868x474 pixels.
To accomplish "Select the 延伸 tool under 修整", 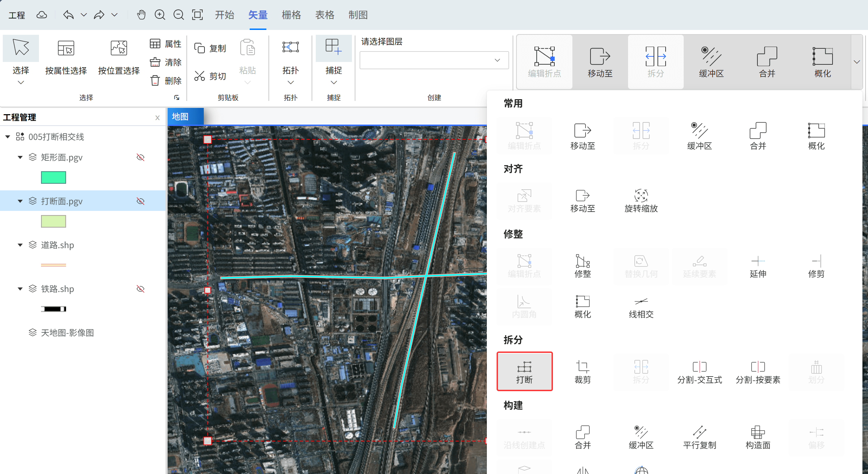I will coord(758,266).
